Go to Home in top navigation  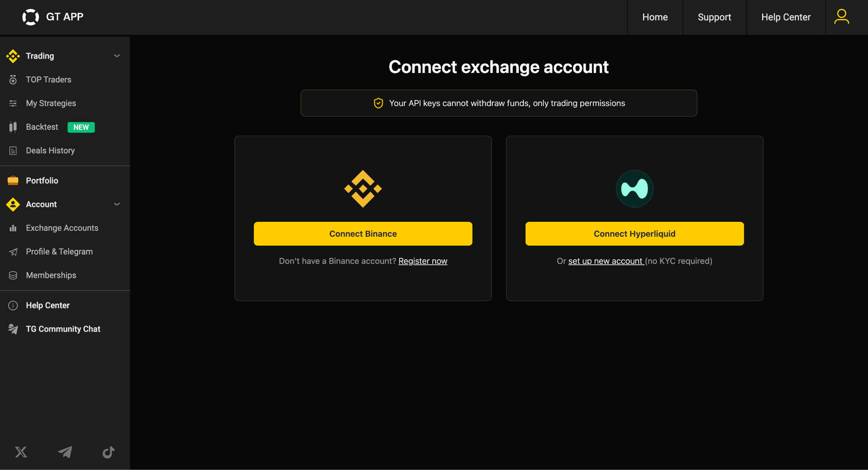[x=655, y=17]
